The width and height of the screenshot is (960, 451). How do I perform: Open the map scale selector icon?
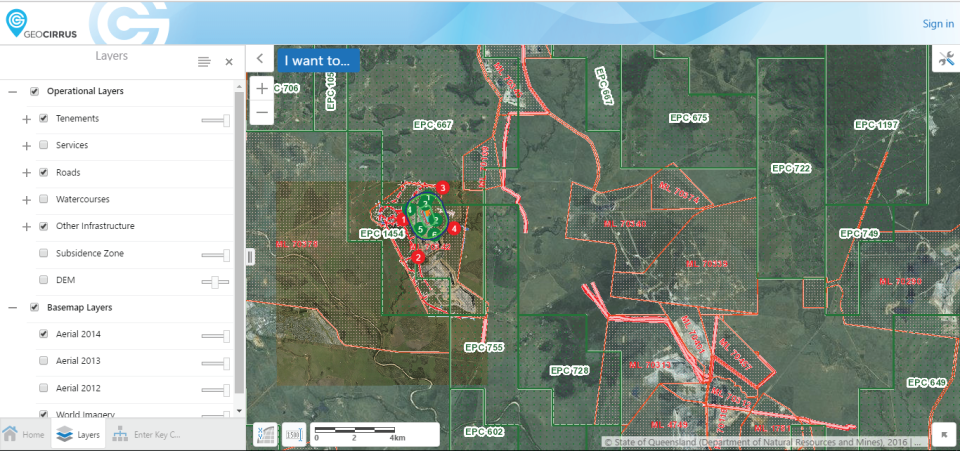coord(293,434)
